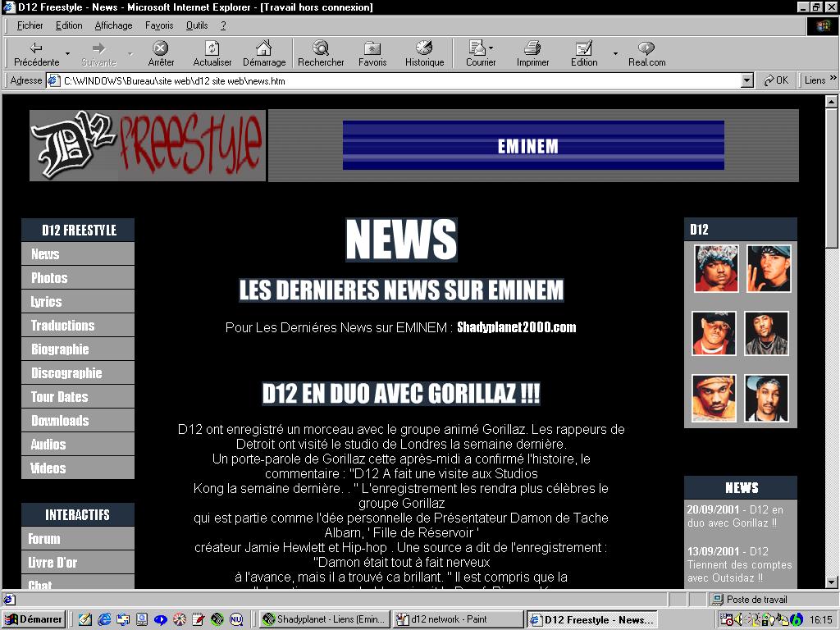Open the Traductions sidebar link
The width and height of the screenshot is (840, 630).
[78, 325]
